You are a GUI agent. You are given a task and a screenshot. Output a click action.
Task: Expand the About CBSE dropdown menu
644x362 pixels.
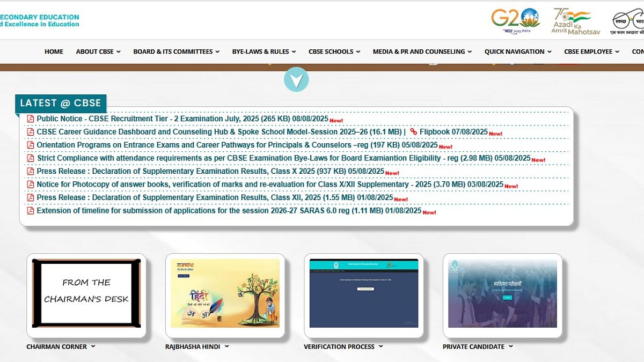click(98, 51)
